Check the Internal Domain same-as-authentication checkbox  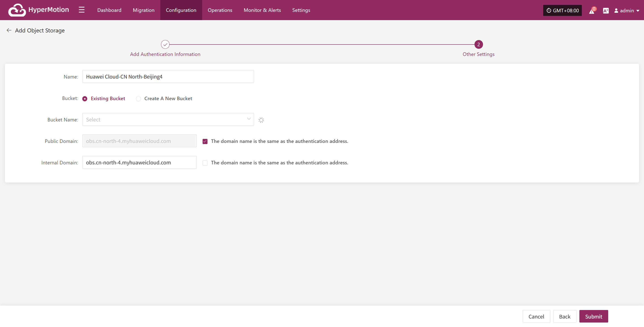click(x=205, y=163)
